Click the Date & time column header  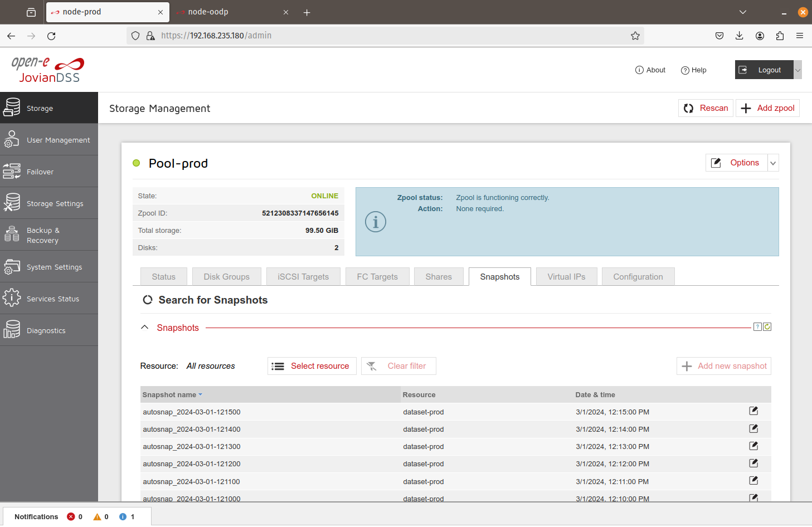(595, 394)
